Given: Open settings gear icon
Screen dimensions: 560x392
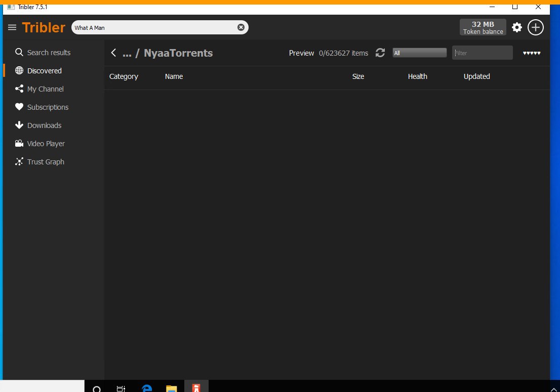Looking at the screenshot, I should [517, 27].
